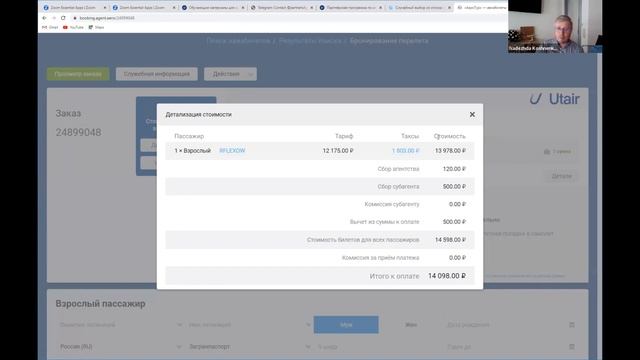640x360 pixels.
Task: Select the Жен gender option
Action: pyautogui.click(x=411, y=324)
